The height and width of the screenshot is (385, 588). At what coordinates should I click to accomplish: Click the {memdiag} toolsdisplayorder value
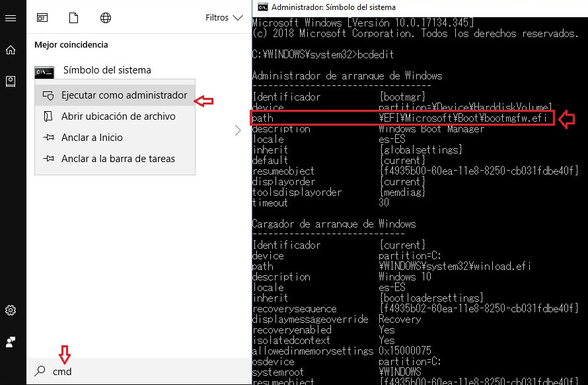(402, 192)
